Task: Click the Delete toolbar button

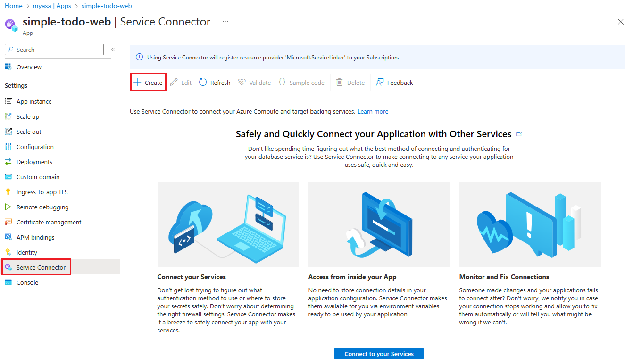Action: pos(350,83)
